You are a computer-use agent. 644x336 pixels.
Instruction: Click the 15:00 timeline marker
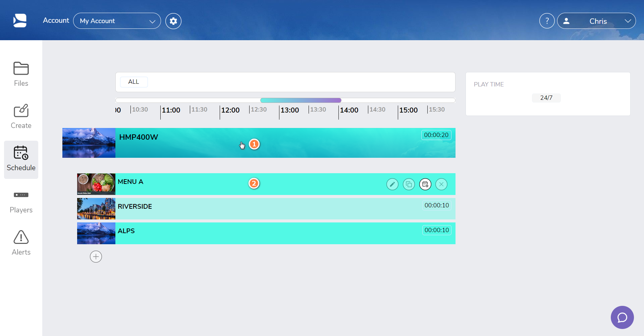coord(409,110)
